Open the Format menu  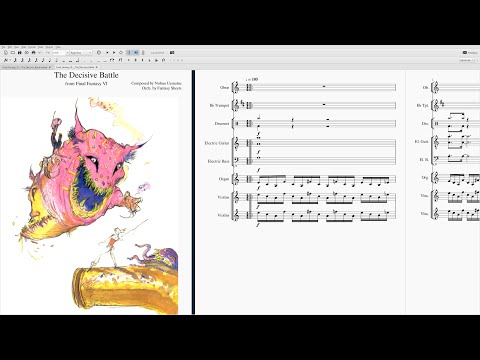31,47
